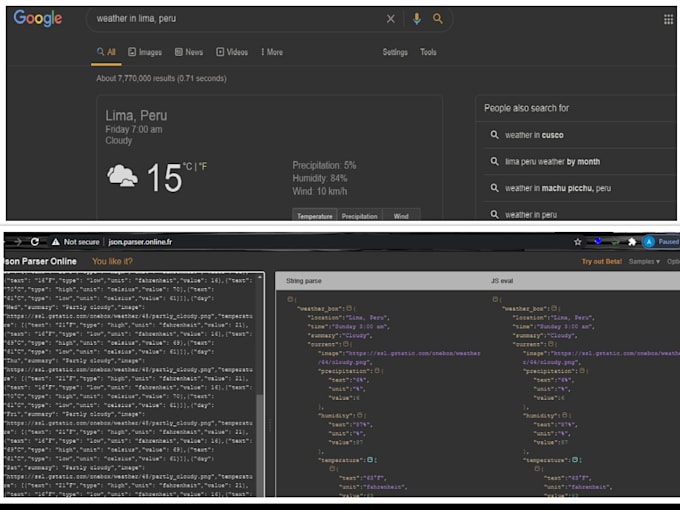Click the cloudy weather icon

tap(122, 175)
